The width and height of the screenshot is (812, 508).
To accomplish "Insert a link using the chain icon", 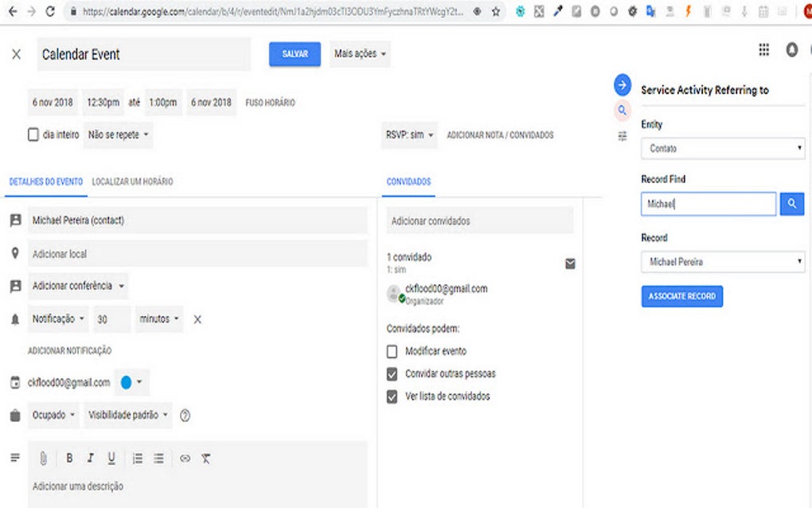I will [x=184, y=458].
